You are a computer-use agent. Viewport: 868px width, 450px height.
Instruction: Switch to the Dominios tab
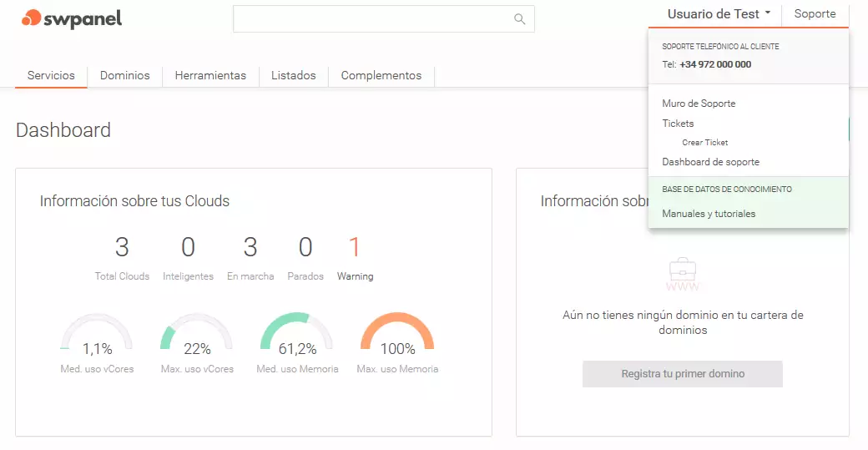[124, 75]
